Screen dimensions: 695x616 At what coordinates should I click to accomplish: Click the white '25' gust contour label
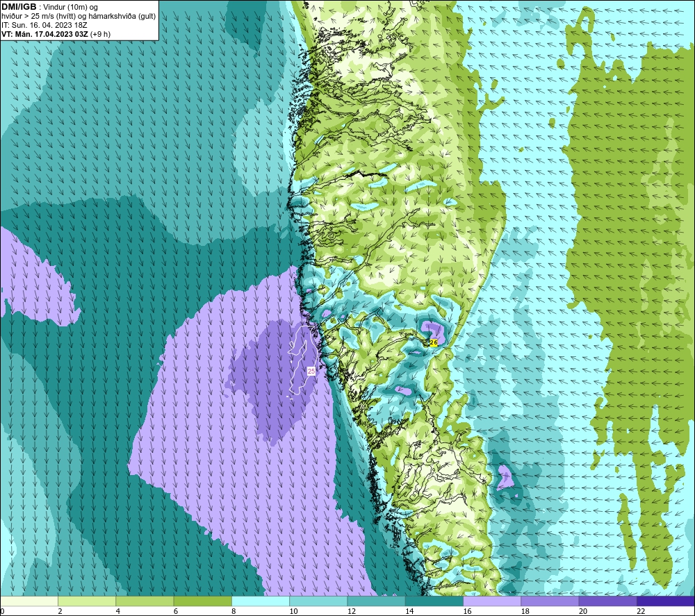click(x=311, y=371)
